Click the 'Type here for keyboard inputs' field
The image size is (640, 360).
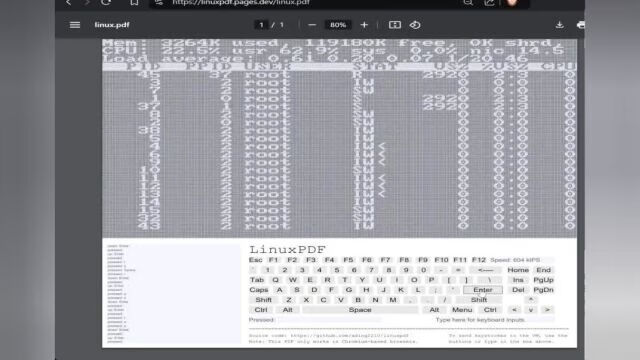point(480,320)
